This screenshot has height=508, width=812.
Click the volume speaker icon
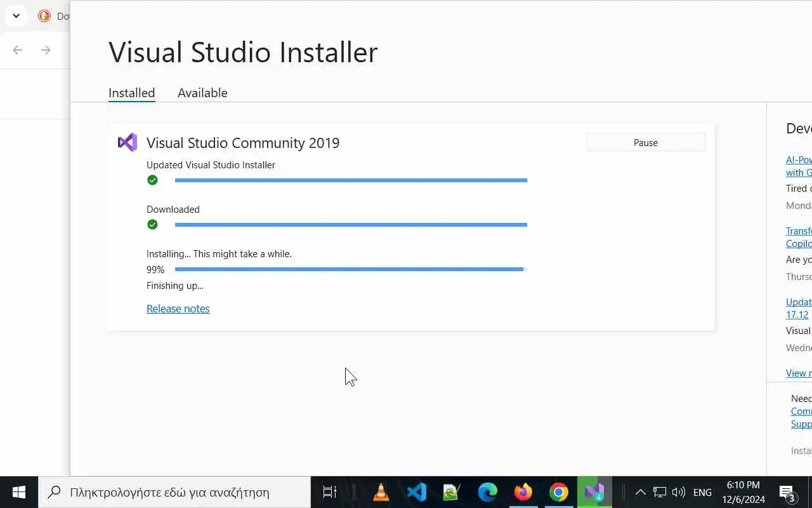(678, 492)
